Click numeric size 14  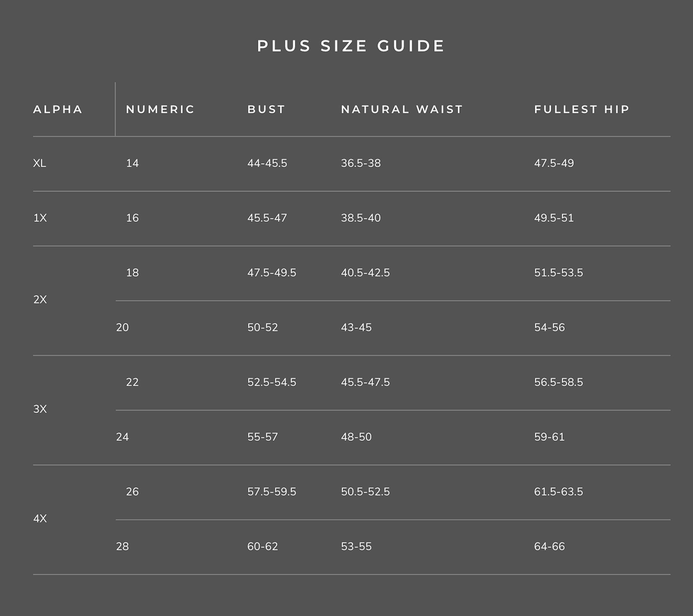coord(132,163)
